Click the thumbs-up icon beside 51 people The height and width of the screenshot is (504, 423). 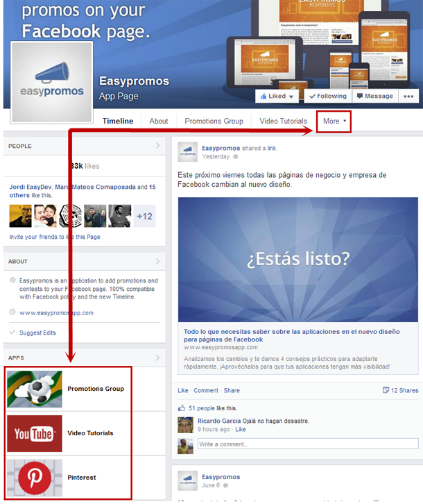tap(182, 408)
